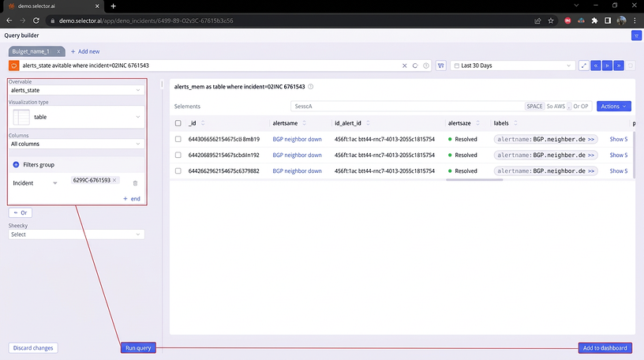Click the refresh icon in the query bar
The image size is (644, 360).
click(415, 66)
